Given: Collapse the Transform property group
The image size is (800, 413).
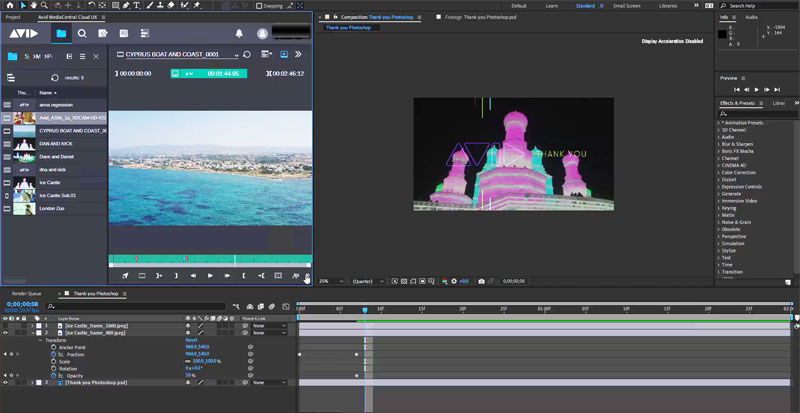Looking at the screenshot, I should (x=38, y=340).
